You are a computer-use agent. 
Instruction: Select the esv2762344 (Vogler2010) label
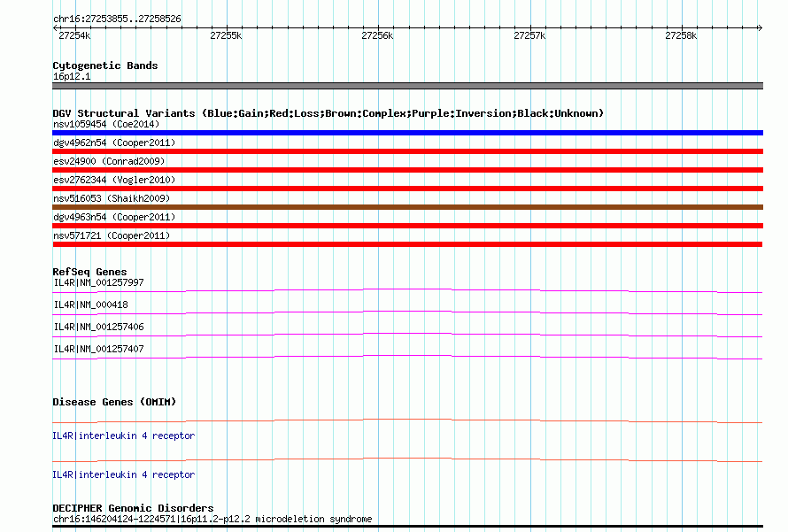pyautogui.click(x=114, y=180)
